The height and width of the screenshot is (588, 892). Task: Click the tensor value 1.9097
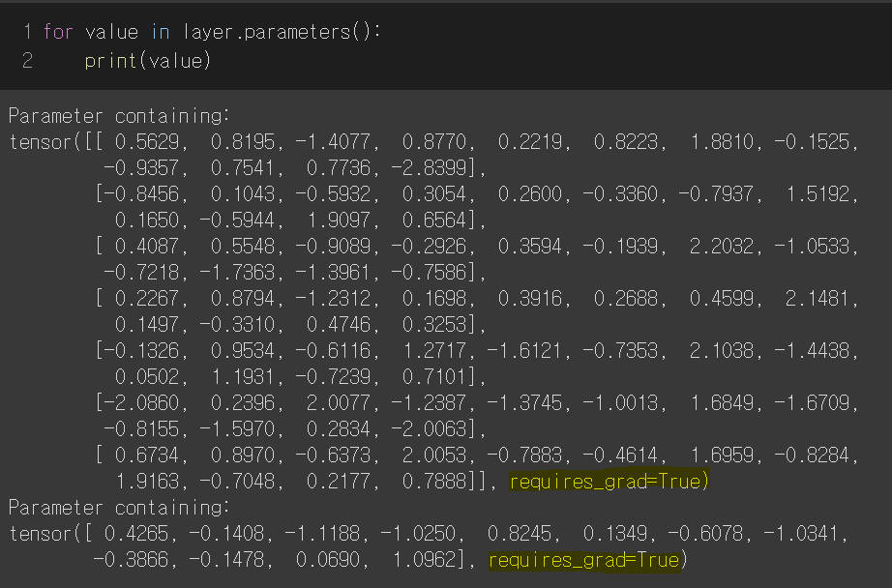pos(339,220)
